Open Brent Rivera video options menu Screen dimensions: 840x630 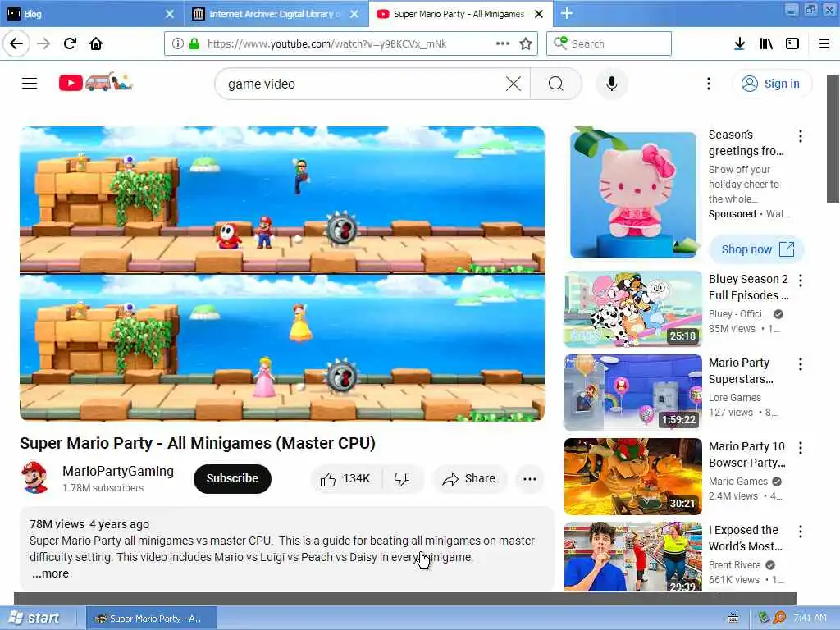(801, 532)
